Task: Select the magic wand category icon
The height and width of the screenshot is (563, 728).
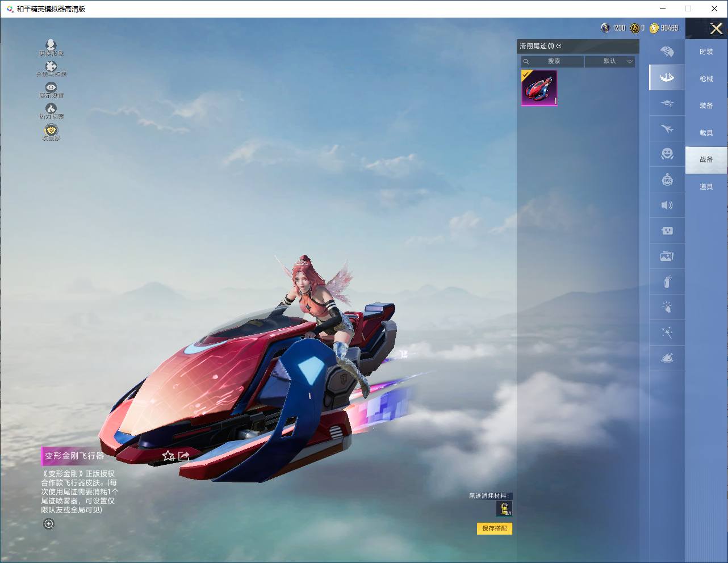Action: pyautogui.click(x=667, y=333)
